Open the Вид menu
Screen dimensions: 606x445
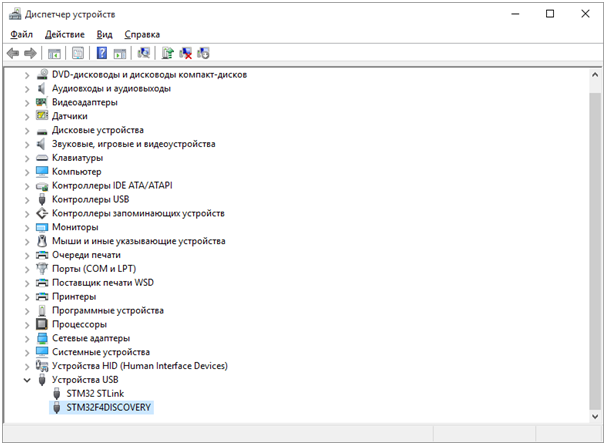point(104,34)
